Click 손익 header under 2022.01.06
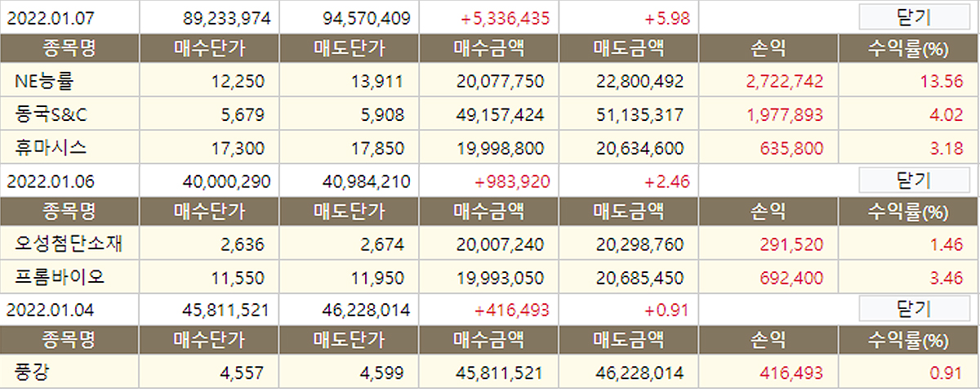The height and width of the screenshot is (389, 980). pyautogui.click(x=768, y=212)
